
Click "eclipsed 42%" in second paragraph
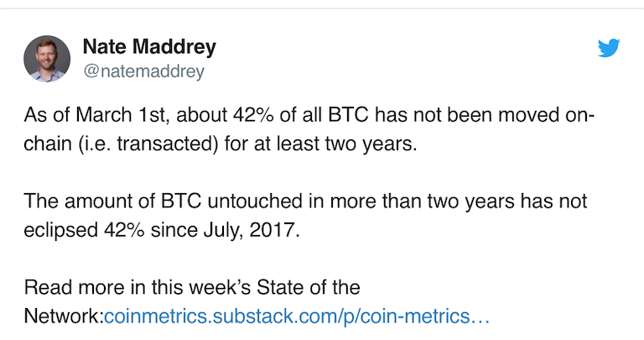pos(84,230)
